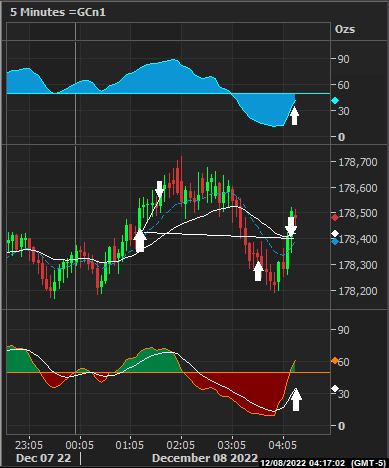Click the 'December 08 2022' date label
389x468 pixels.
point(205,458)
